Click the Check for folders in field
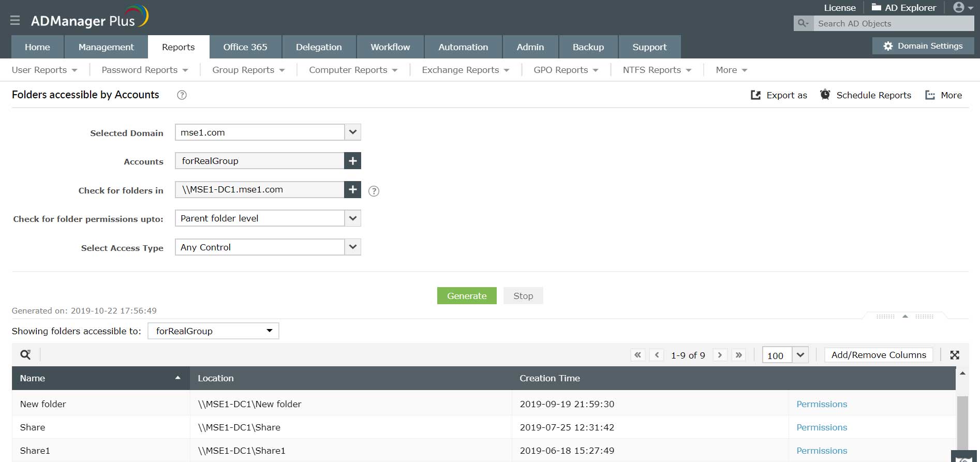 (x=260, y=189)
